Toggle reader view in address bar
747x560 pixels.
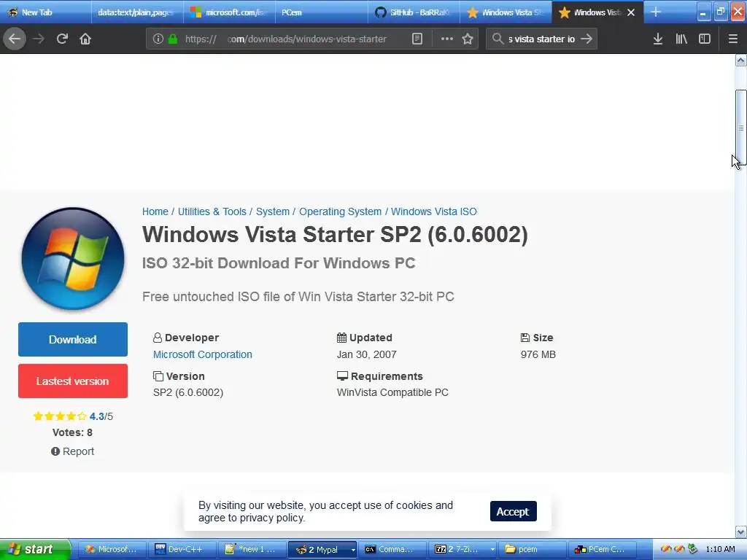pos(417,39)
